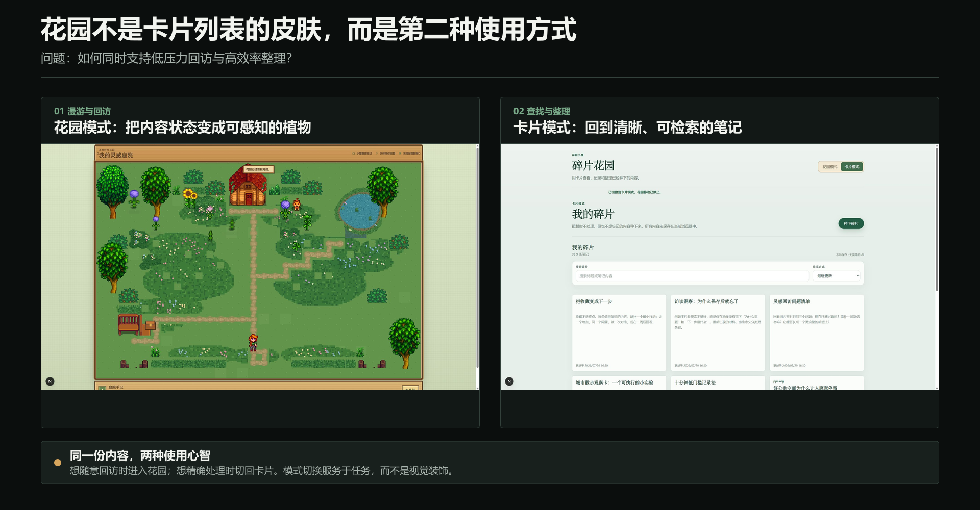This screenshot has width=980, height=510.
Task: Click the 庭院手记 panel icon
Action: [103, 388]
